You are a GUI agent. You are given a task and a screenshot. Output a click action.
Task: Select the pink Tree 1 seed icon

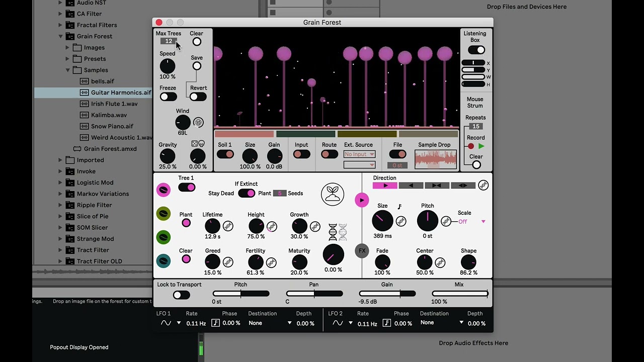click(x=164, y=190)
